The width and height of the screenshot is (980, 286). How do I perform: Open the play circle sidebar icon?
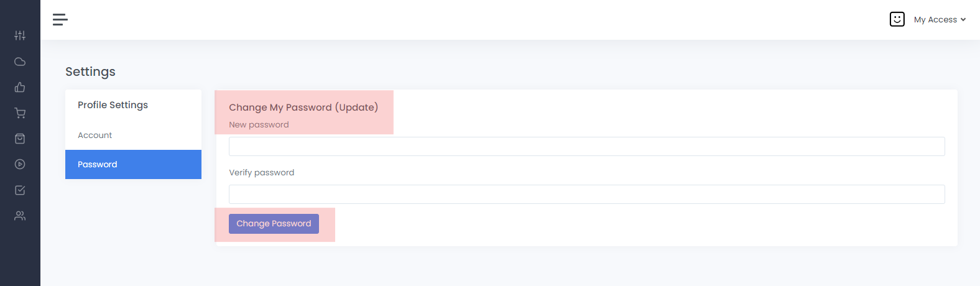tap(20, 164)
